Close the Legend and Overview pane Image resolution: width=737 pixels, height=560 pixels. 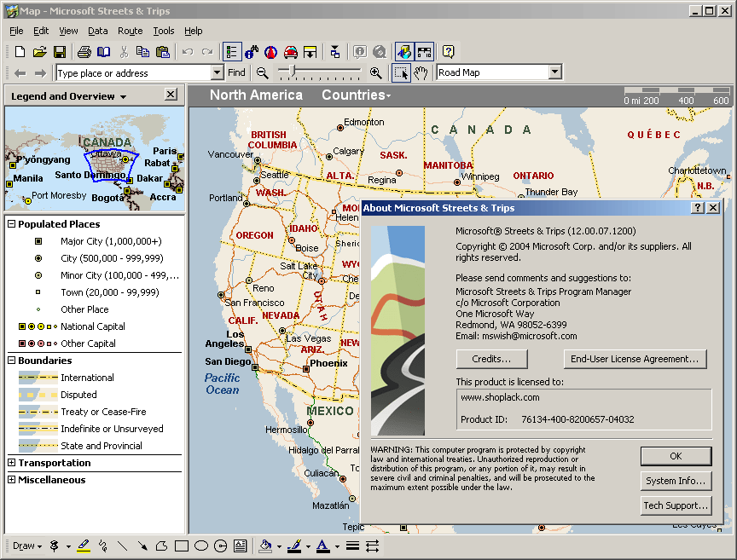[x=171, y=95]
